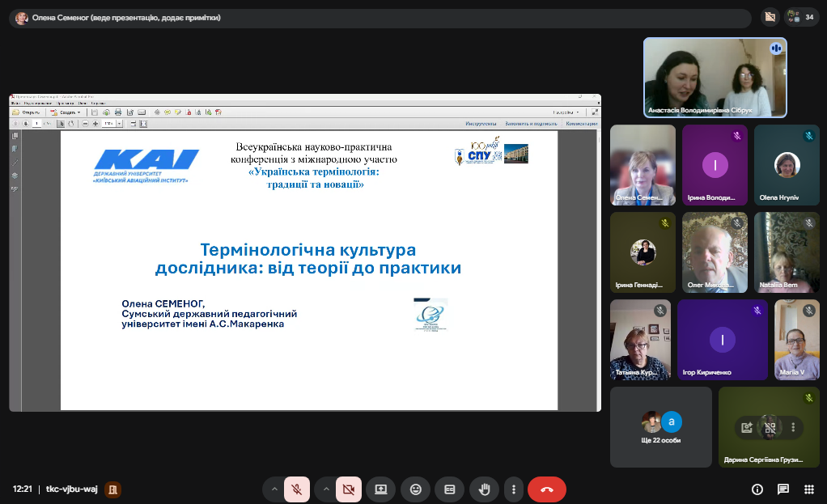
Task: Toggle closed captions on
Action: [x=450, y=489]
